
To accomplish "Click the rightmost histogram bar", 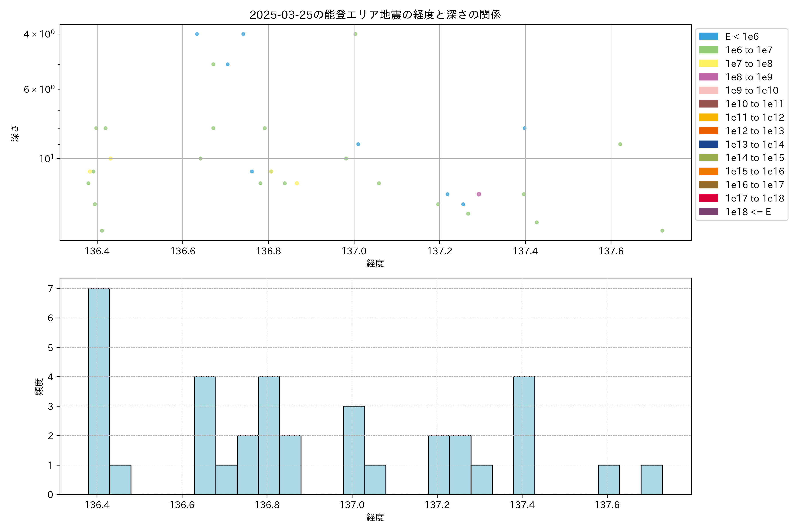I will (x=651, y=479).
